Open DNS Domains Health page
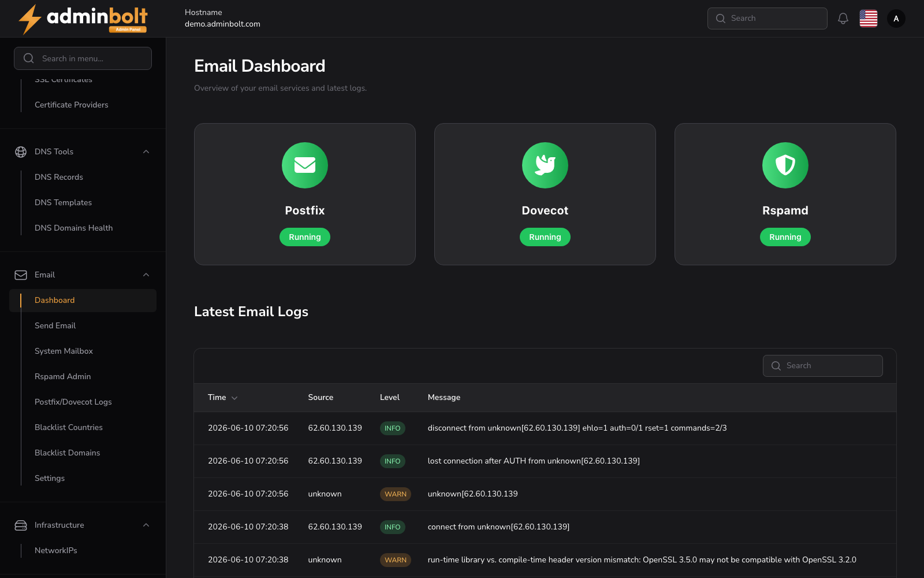 (74, 228)
